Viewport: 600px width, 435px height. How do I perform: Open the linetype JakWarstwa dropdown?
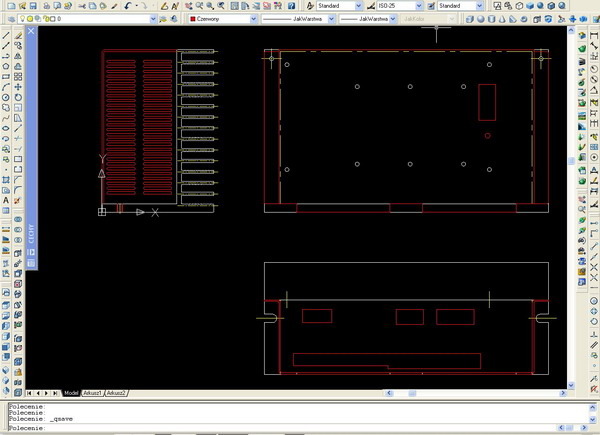[331, 19]
